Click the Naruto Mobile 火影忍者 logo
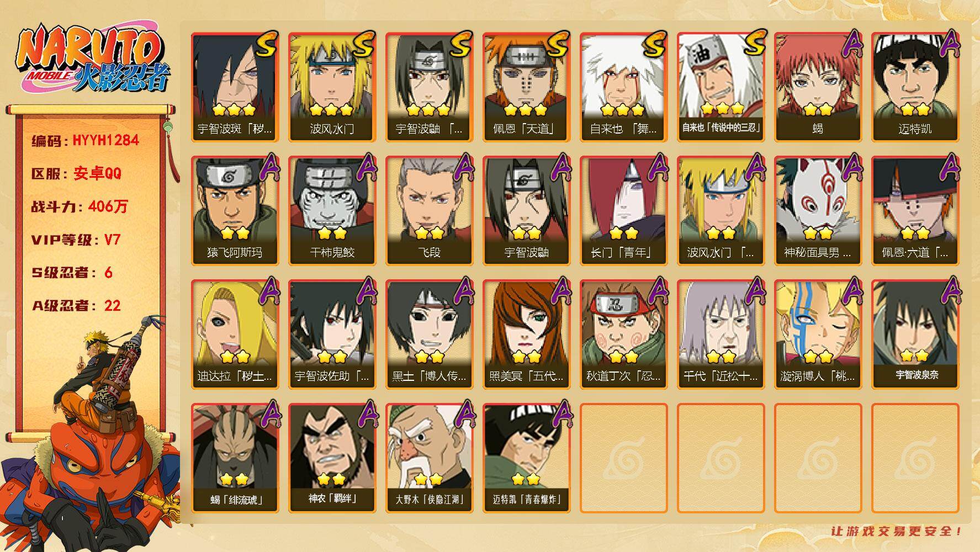 [93, 59]
